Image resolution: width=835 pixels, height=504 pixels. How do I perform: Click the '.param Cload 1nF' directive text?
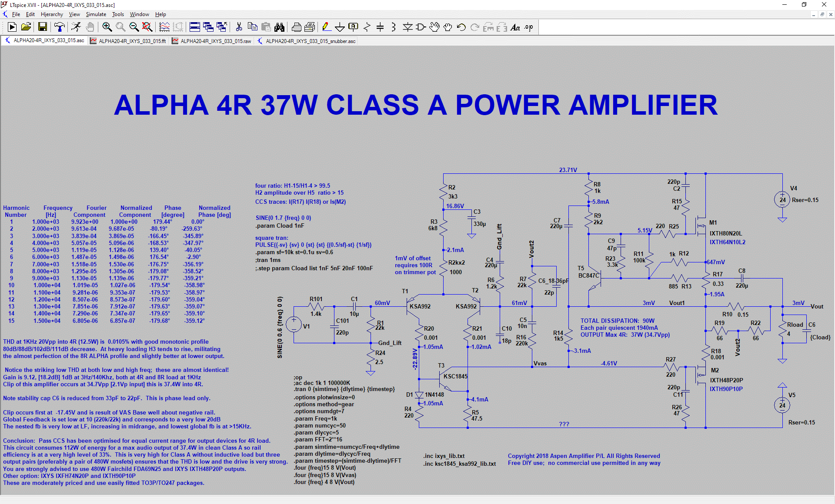(x=280, y=225)
